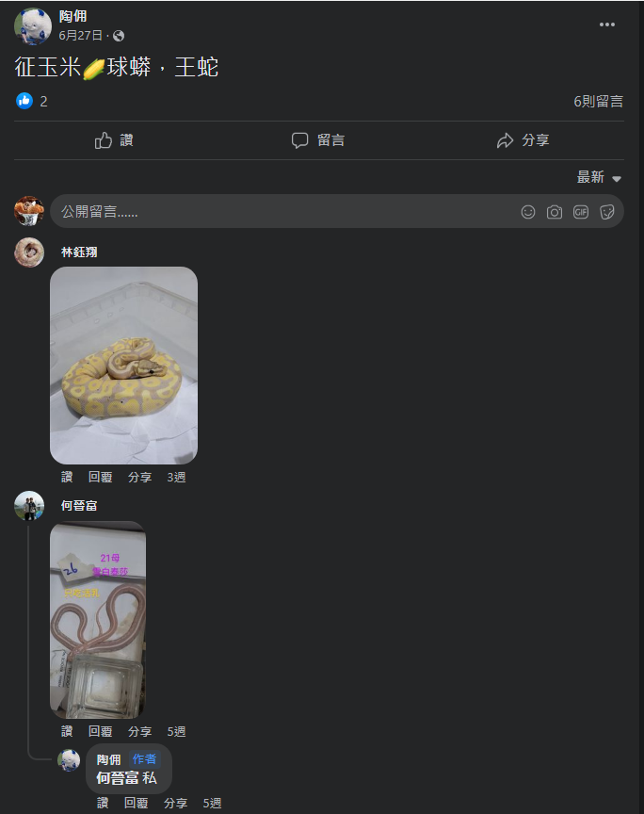Click the emoji icon in comment box
This screenshot has height=814, width=644.
point(528,212)
